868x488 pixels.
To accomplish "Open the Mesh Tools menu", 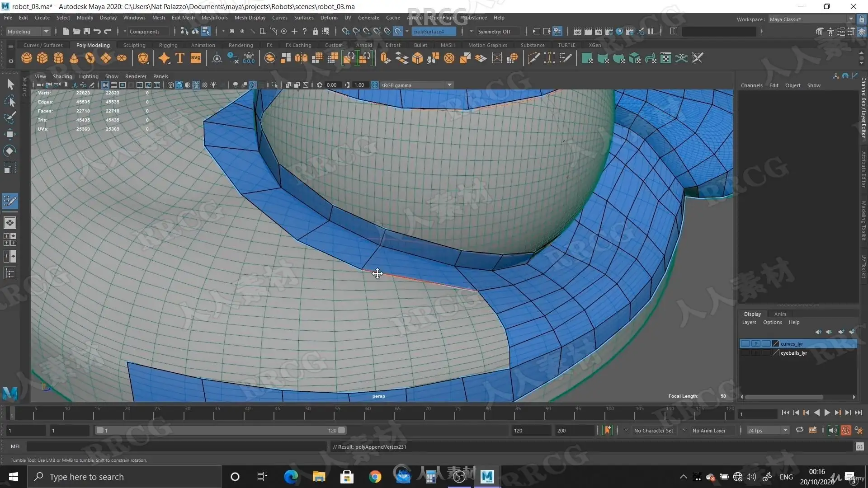I will coord(214,18).
